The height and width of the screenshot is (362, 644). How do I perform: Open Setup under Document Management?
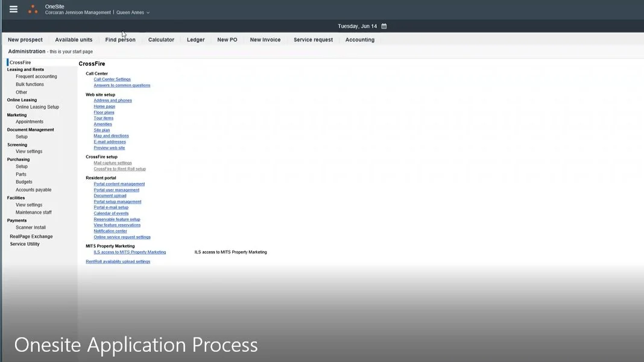pyautogui.click(x=22, y=137)
